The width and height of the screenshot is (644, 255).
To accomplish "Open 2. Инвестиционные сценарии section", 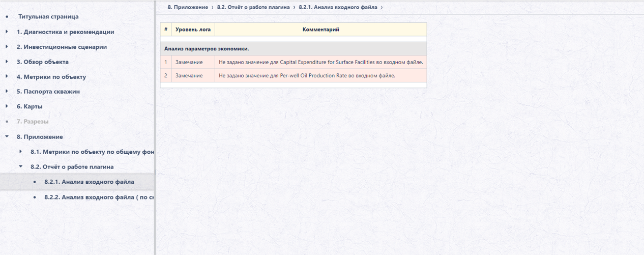I will (x=62, y=47).
